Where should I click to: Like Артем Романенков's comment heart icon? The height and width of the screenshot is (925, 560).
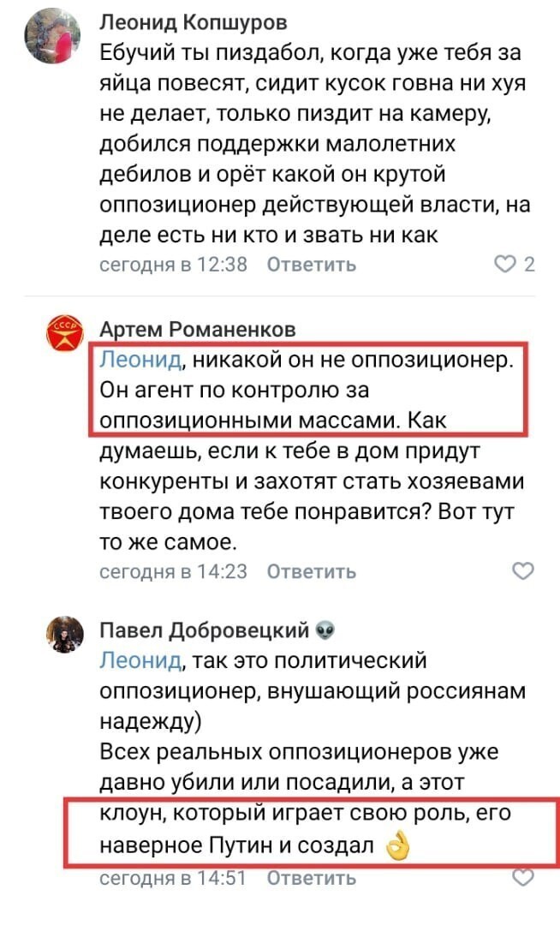(523, 570)
